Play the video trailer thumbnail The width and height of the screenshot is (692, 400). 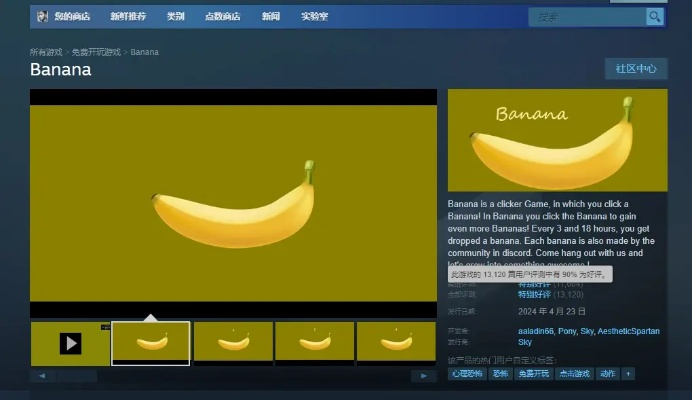(70, 343)
